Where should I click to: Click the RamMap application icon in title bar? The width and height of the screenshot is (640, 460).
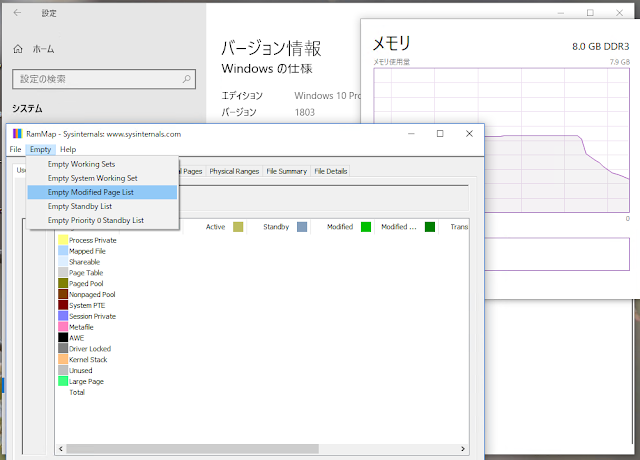[17, 134]
